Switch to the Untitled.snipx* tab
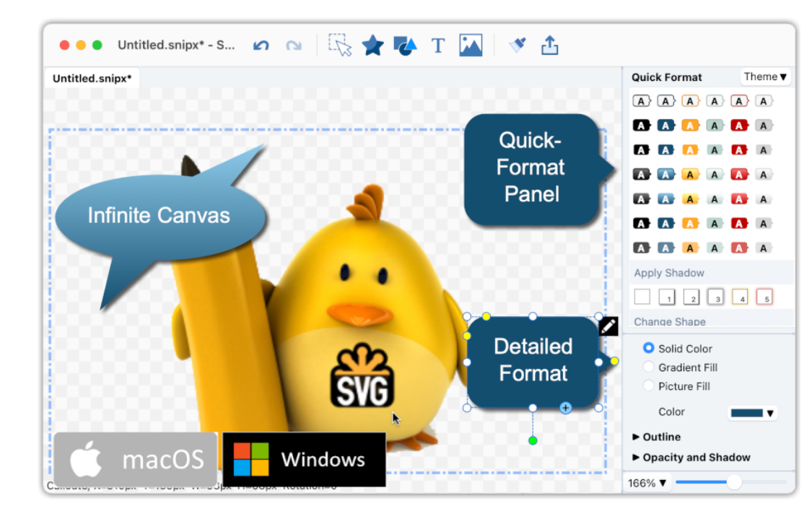Viewport: 812px width, 506px height. click(92, 78)
